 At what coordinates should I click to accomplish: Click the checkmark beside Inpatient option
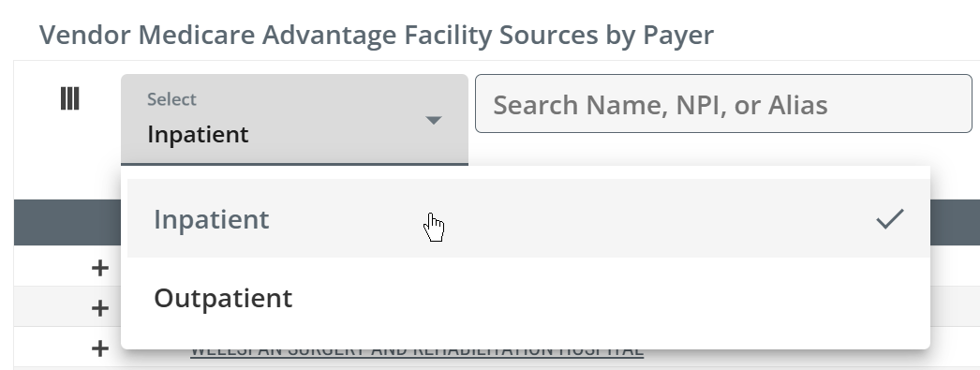click(x=889, y=219)
